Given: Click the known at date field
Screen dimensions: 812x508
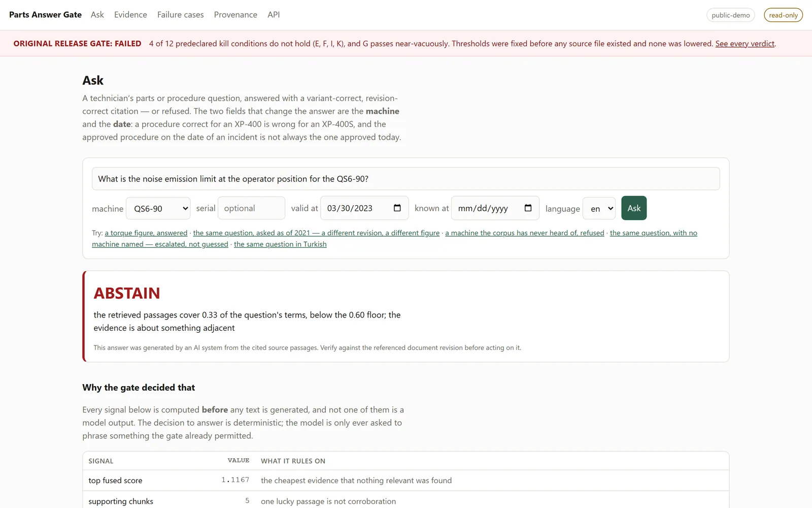Looking at the screenshot, I should pos(495,208).
